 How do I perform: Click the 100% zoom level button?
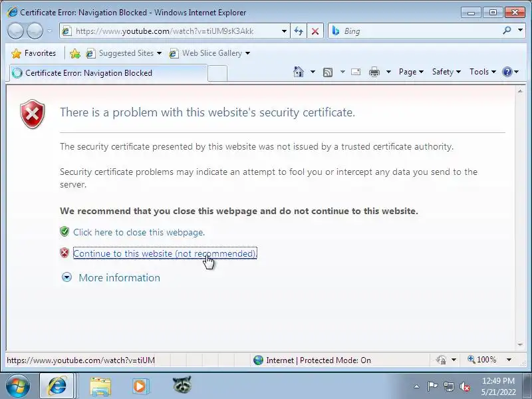pyautogui.click(x=482, y=360)
